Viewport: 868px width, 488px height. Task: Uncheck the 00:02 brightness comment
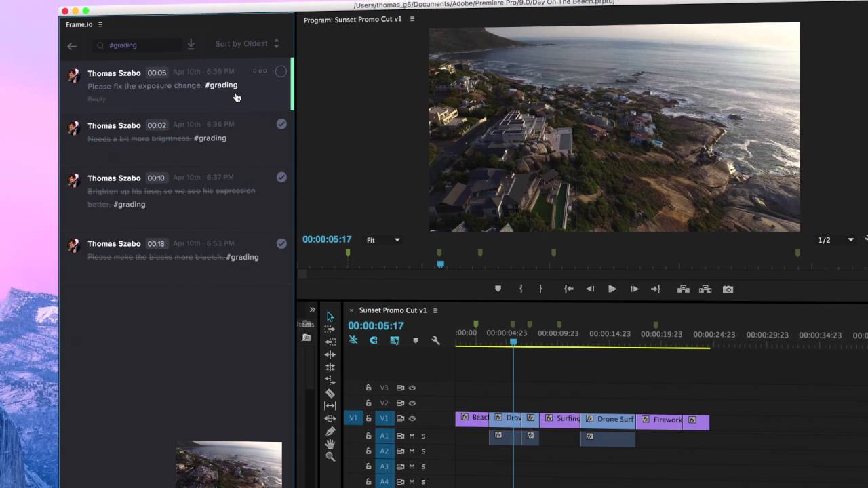(x=281, y=124)
